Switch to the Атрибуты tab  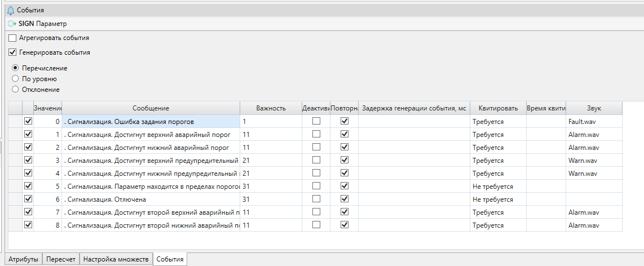(x=23, y=259)
